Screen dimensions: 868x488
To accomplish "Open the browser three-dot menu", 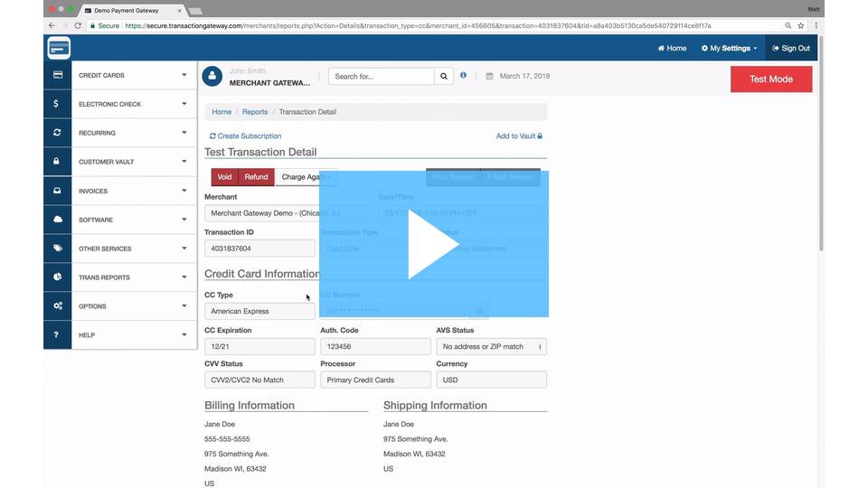I will pyautogui.click(x=816, y=25).
